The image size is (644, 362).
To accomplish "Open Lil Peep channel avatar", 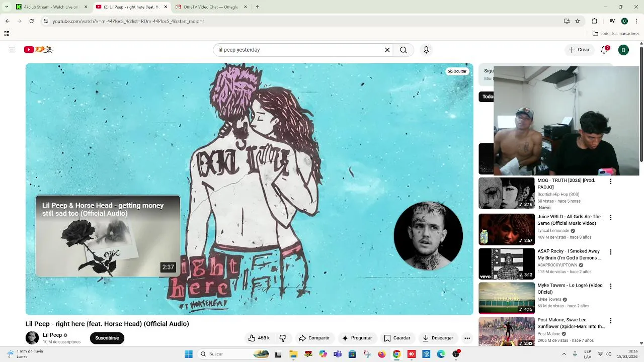I will click(32, 338).
